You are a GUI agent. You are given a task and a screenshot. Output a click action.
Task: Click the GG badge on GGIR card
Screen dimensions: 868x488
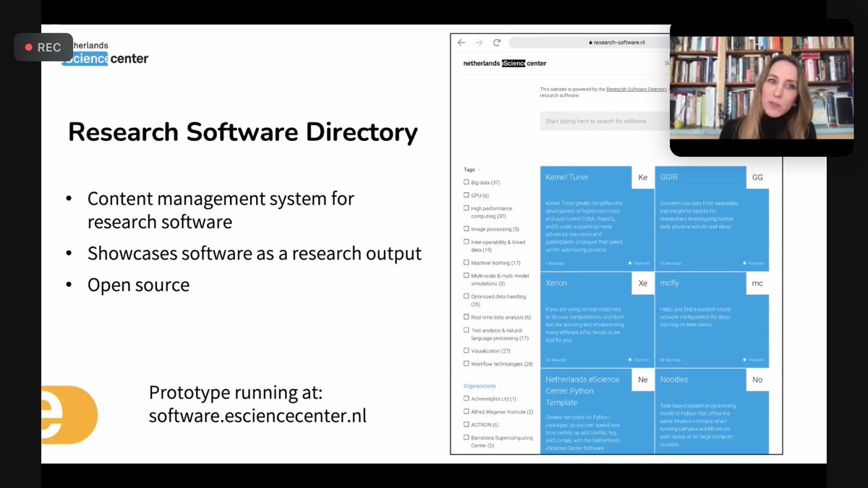(x=757, y=177)
